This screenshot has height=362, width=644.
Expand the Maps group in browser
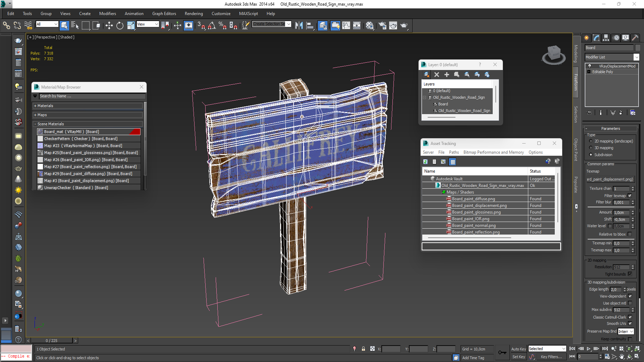(35, 115)
